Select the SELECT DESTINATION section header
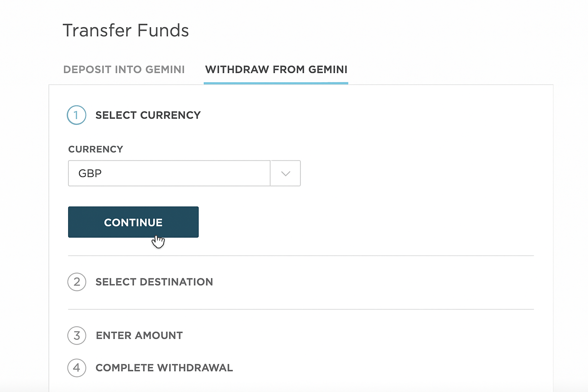Viewport: 588px width, 392px height. coord(154,282)
